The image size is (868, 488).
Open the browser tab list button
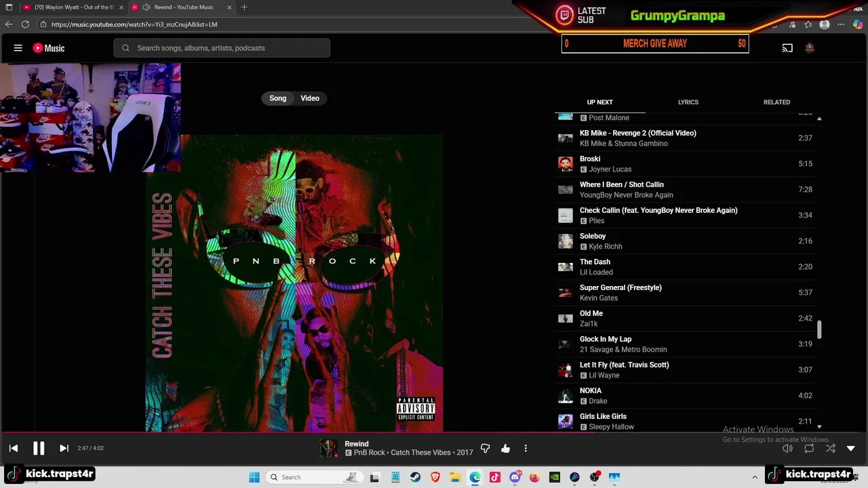[x=9, y=7]
